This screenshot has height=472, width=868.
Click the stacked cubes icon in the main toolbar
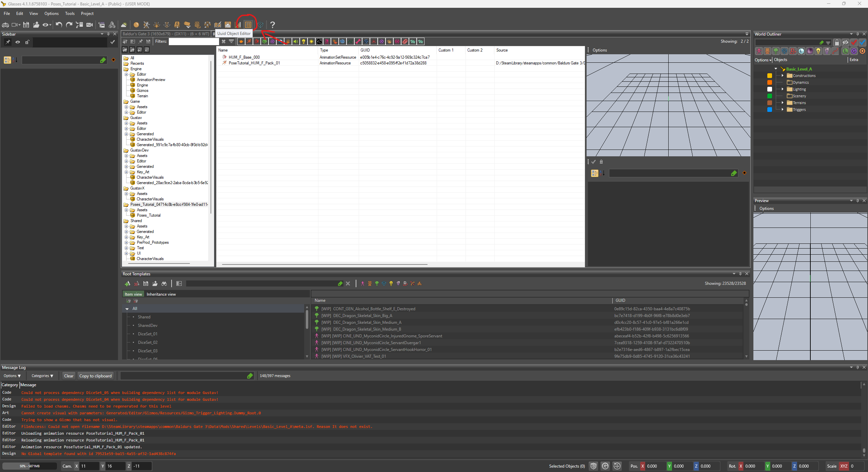pos(112,25)
